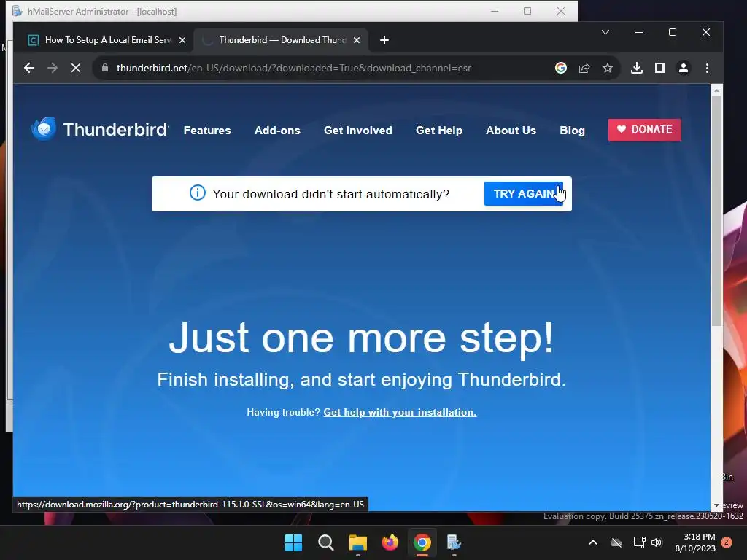Image resolution: width=747 pixels, height=560 pixels.
Task: Visit the Thunderbird Blog link
Action: pos(572,131)
